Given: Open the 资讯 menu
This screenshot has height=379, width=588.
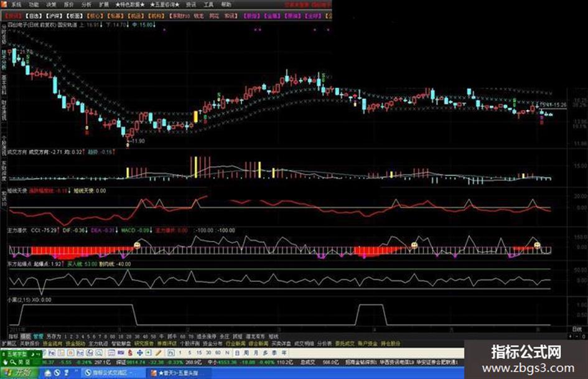Looking at the screenshot, I should (191, 4).
